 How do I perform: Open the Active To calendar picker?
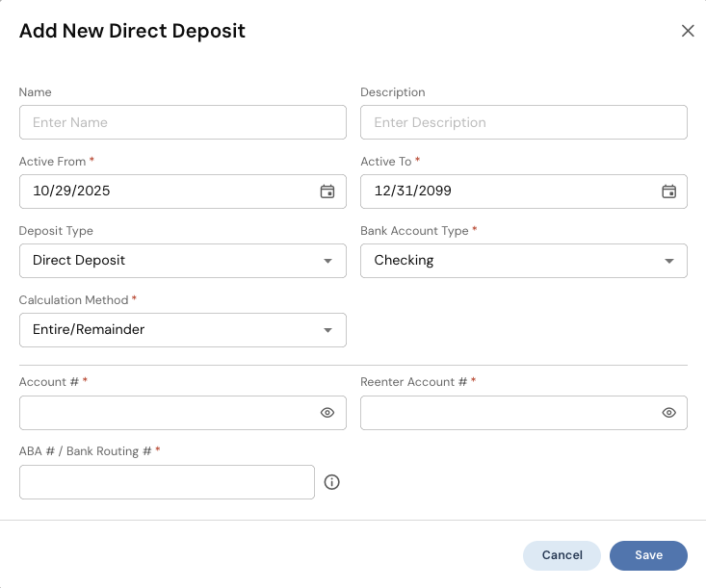point(668,192)
